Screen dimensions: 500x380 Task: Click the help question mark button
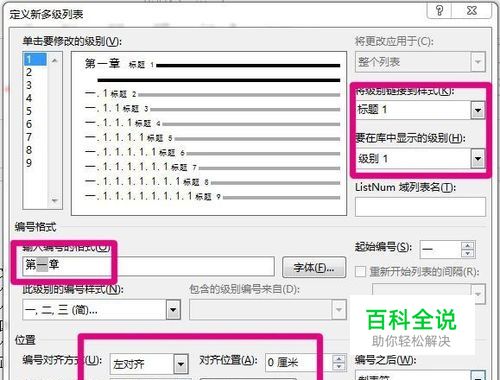(439, 11)
